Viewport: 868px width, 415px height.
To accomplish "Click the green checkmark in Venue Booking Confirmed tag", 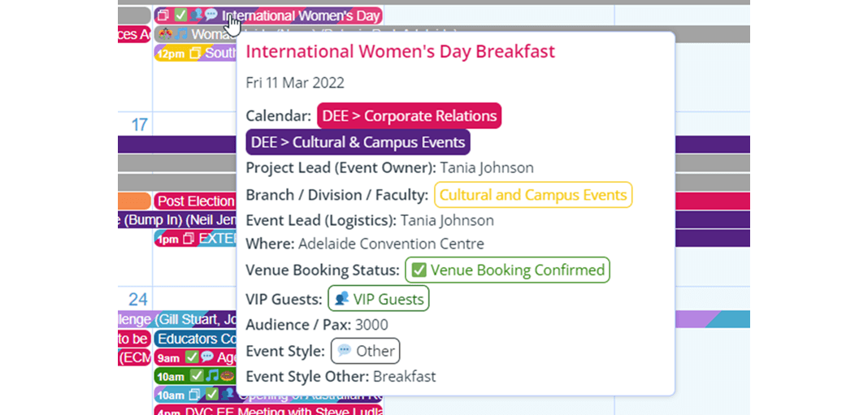I will pyautogui.click(x=419, y=270).
